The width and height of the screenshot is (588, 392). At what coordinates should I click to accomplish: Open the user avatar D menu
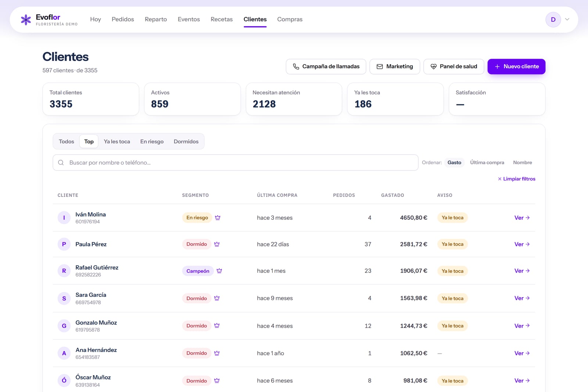pyautogui.click(x=553, y=19)
